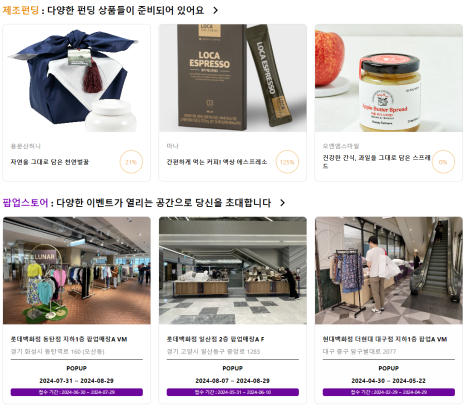Click the 2024-05-31 ~ 2024-06-10 application period bar
Screen dimensions: 466x411
pyautogui.click(x=233, y=392)
